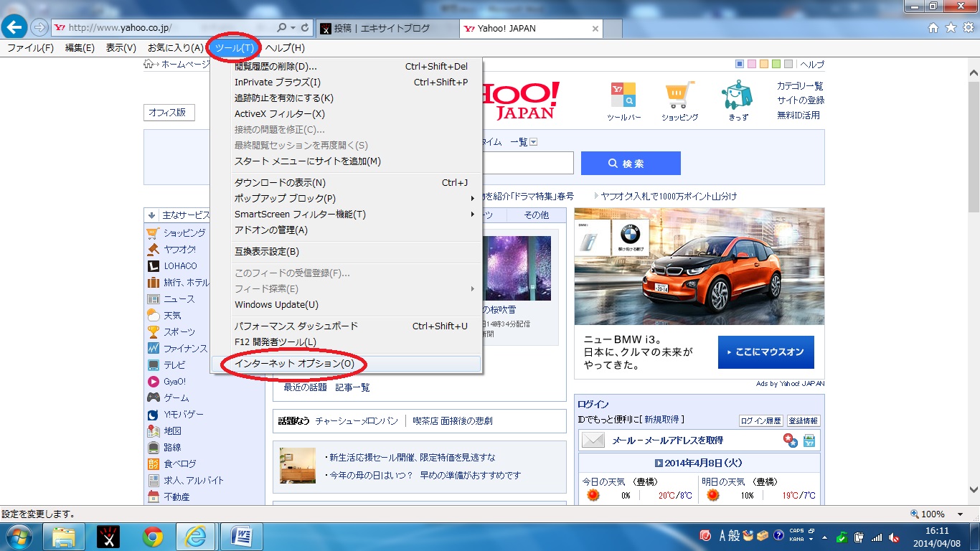This screenshot has height=551, width=980.
Task: Open F12 Developer Tools entry
Action: click(347, 342)
